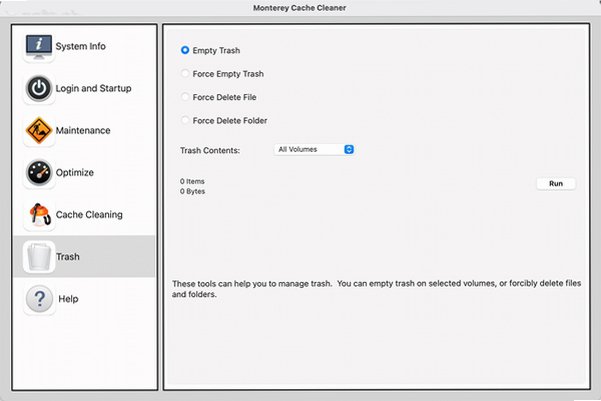Click the '0 Items' count text
This screenshot has height=401, width=601.
pos(192,181)
